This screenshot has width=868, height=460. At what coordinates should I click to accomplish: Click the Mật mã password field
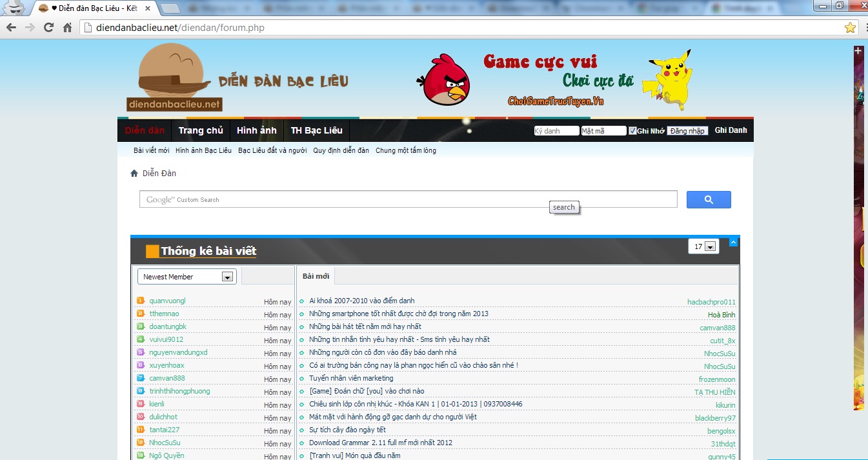[603, 130]
